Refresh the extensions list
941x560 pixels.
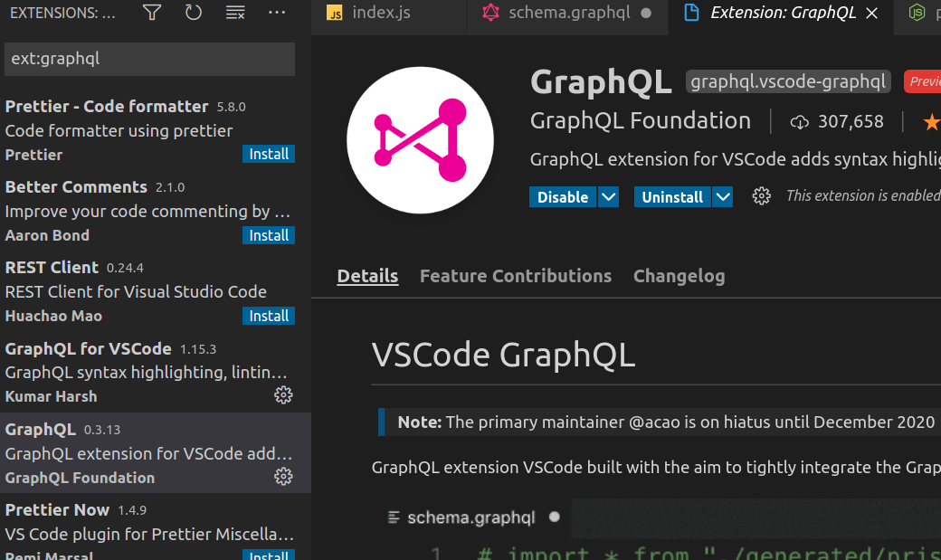click(194, 12)
